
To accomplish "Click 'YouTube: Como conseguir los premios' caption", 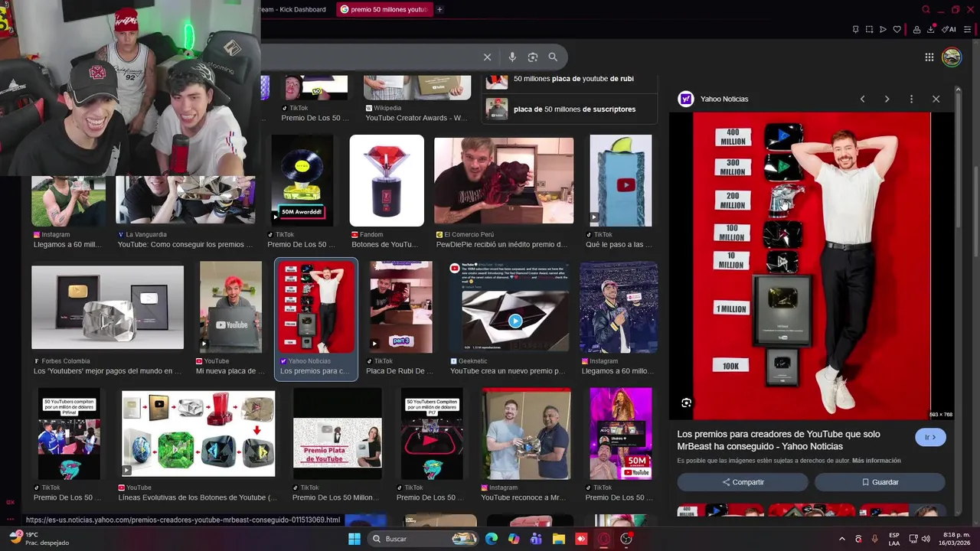I will [x=185, y=245].
